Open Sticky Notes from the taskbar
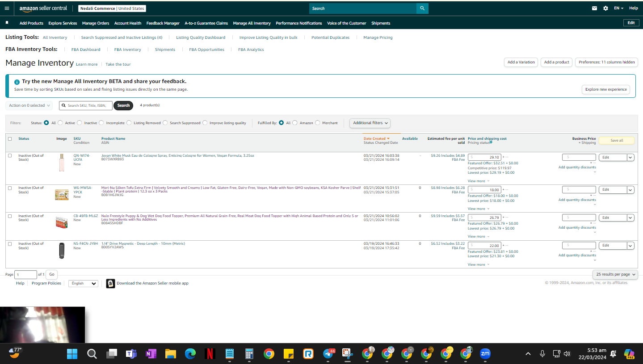This screenshot has height=364, width=643. (x=288, y=354)
